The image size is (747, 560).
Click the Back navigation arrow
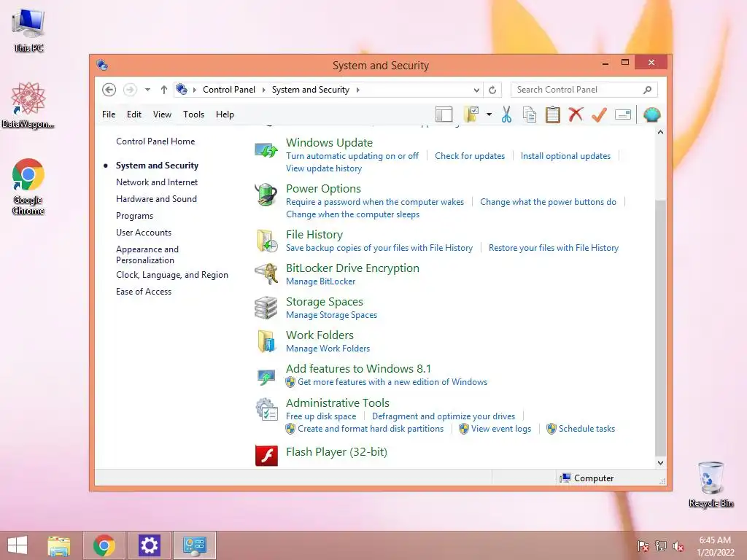109,90
